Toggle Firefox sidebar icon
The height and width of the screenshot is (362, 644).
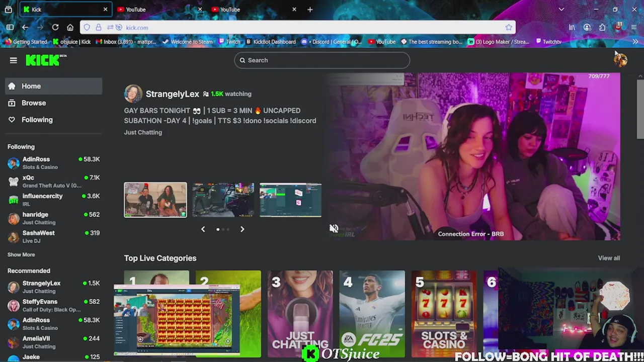tap(10, 28)
